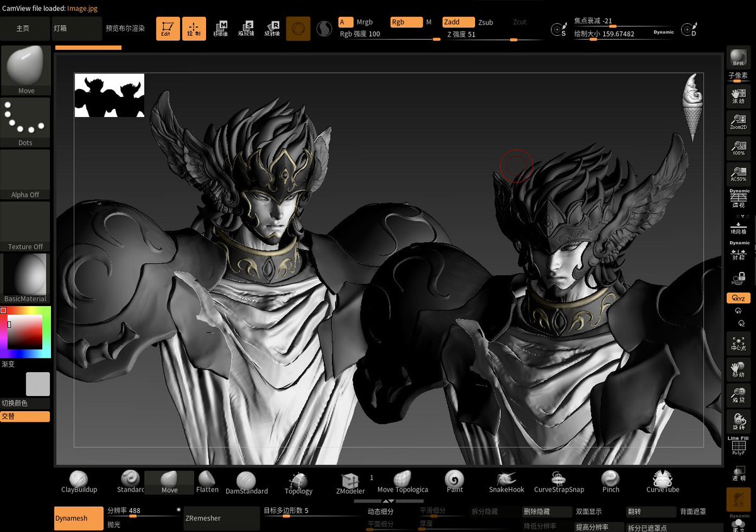Screen dimensions: 756x532
Task: Click 双面显示 double-sided display
Action: click(x=598, y=512)
